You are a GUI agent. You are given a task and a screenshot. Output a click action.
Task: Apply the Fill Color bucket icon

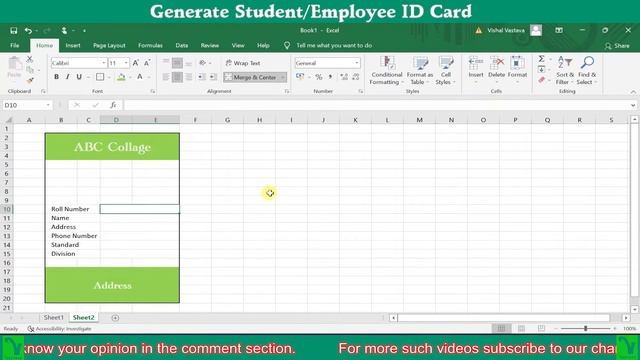point(121,77)
